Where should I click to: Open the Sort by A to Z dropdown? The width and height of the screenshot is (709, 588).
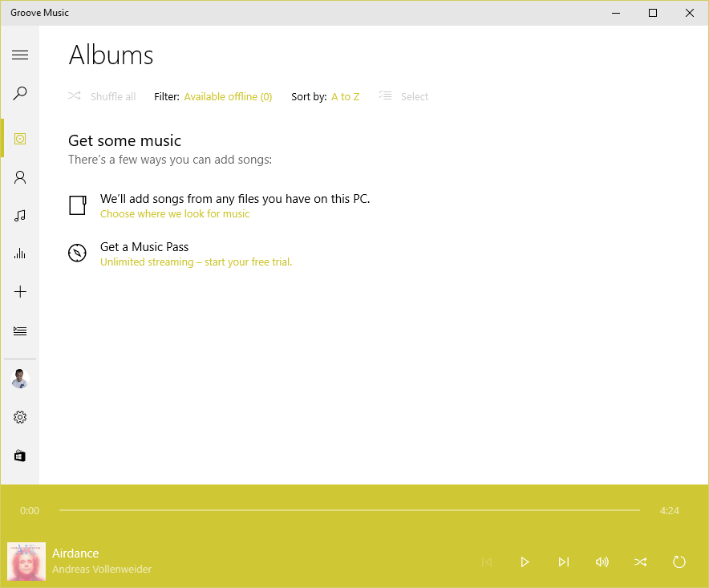(345, 97)
